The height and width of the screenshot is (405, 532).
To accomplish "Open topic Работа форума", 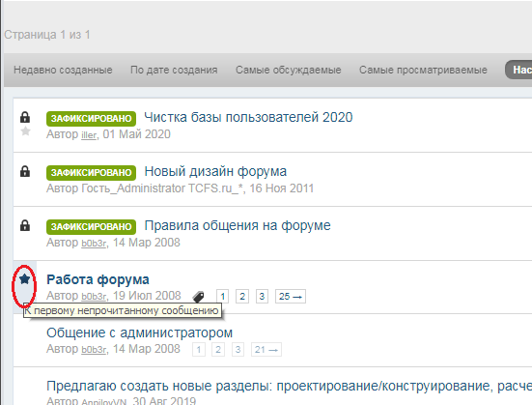I will pyautogui.click(x=98, y=279).
